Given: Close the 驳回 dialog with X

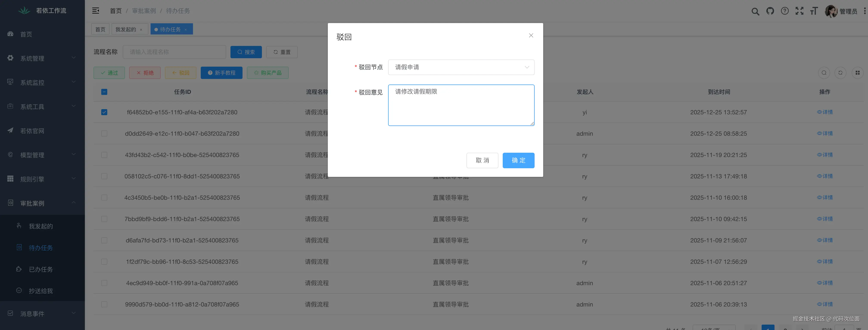Looking at the screenshot, I should click(531, 35).
